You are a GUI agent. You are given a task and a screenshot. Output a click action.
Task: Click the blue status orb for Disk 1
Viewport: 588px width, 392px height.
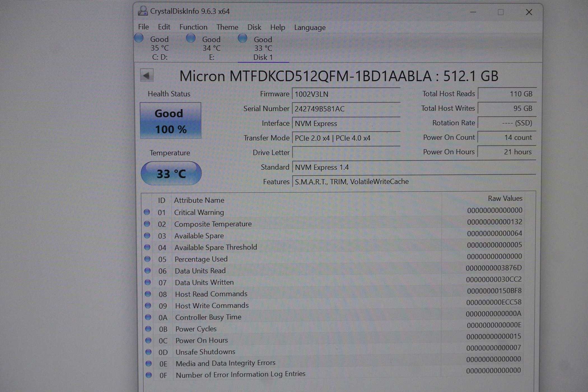pyautogui.click(x=242, y=38)
